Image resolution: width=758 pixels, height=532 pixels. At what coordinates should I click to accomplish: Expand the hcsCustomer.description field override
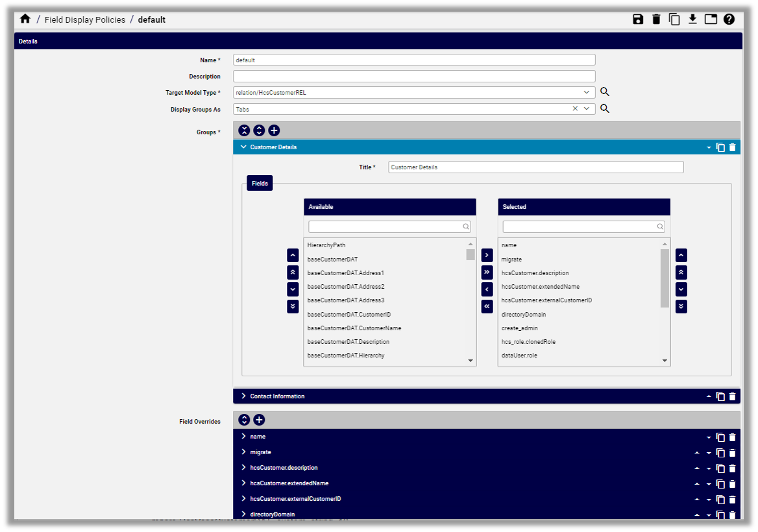[x=243, y=467]
